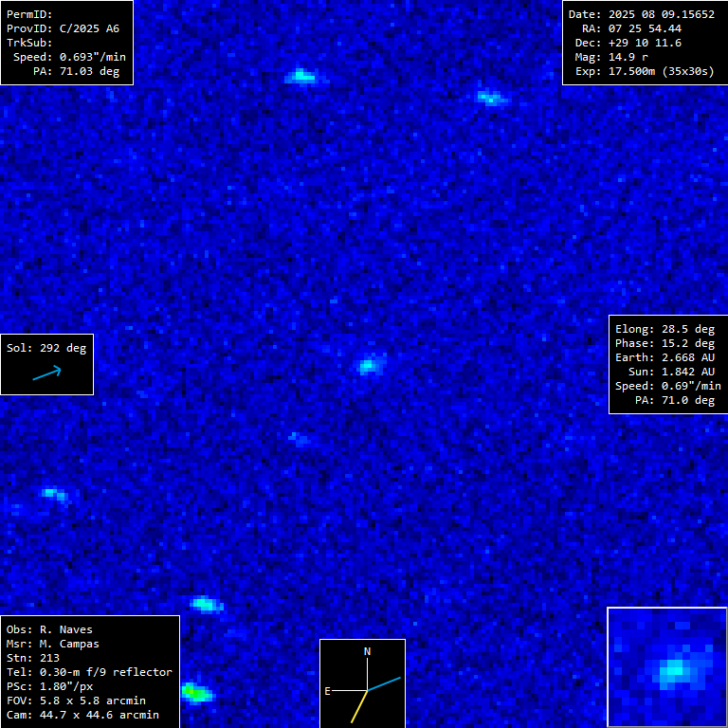Click the Earth: 2.668 AU distance line
728x728 pixels.
[664, 357]
